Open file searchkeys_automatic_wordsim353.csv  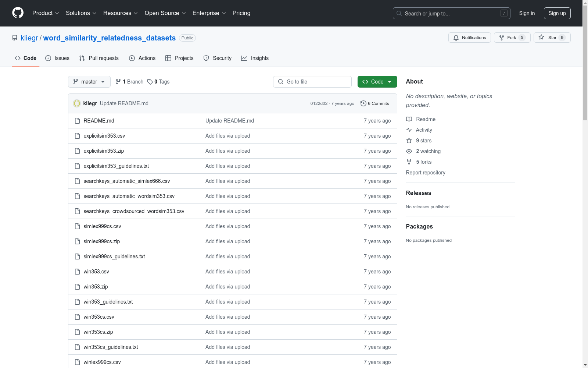[x=129, y=196]
